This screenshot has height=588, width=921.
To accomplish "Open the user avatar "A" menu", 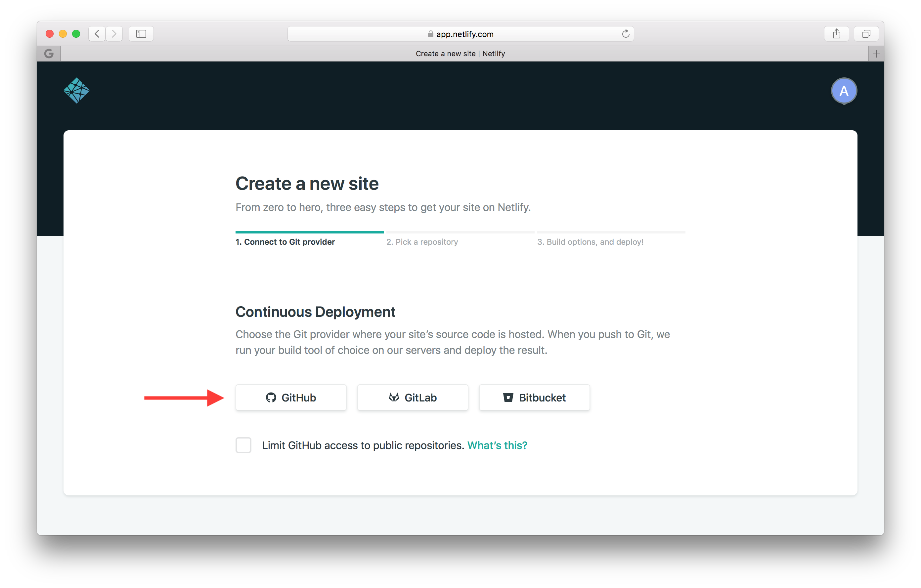I will tap(843, 91).
